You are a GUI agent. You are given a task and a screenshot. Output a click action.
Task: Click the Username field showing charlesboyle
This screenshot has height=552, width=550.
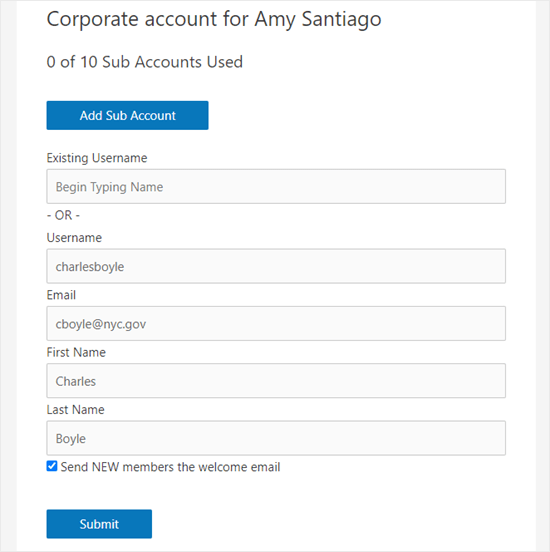276,266
